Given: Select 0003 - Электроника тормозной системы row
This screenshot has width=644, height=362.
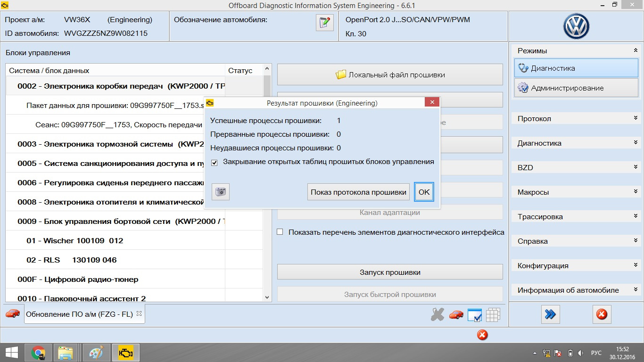Looking at the screenshot, I should [134, 144].
